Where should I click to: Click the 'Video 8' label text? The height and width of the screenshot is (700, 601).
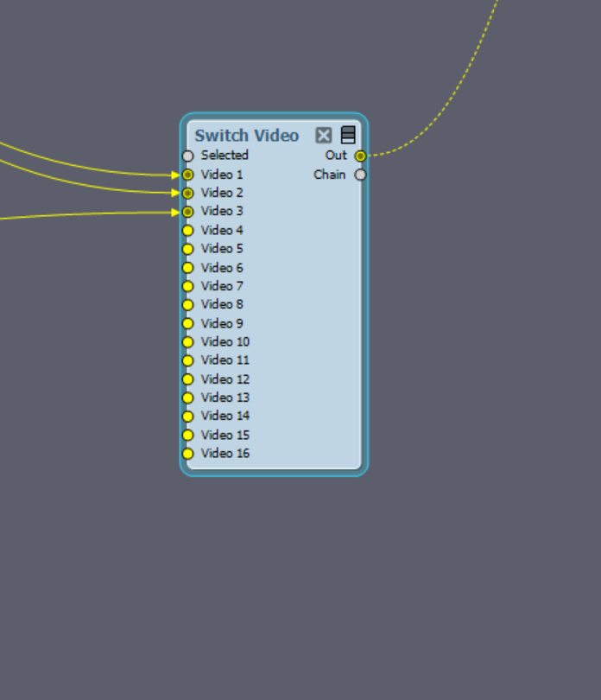click(222, 304)
